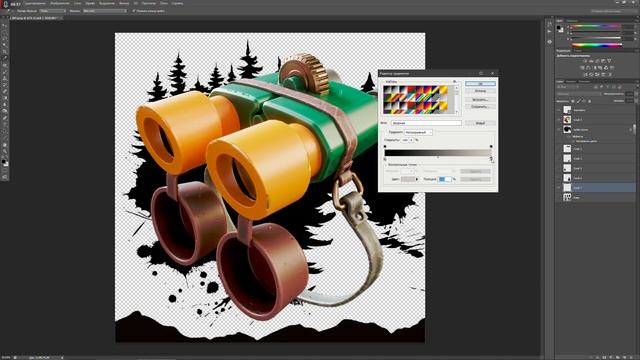Click the Save button in Gradient Editor
640x360 pixels.
(480, 107)
